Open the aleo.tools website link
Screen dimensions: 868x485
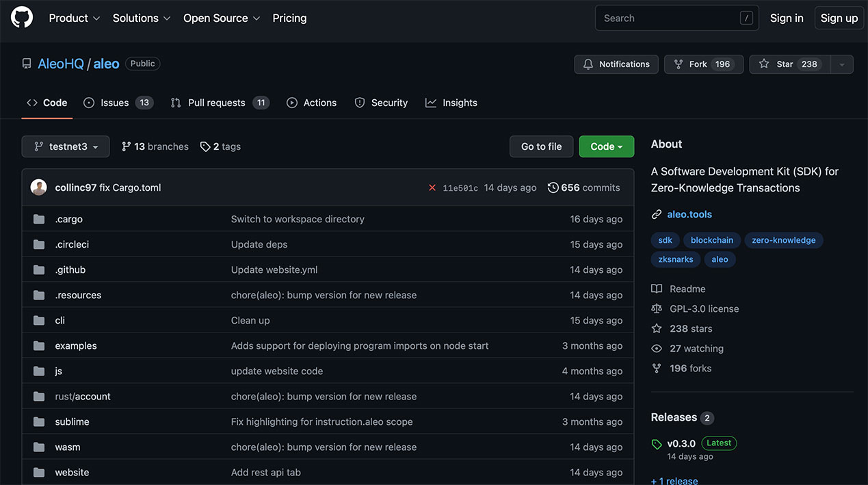point(689,214)
